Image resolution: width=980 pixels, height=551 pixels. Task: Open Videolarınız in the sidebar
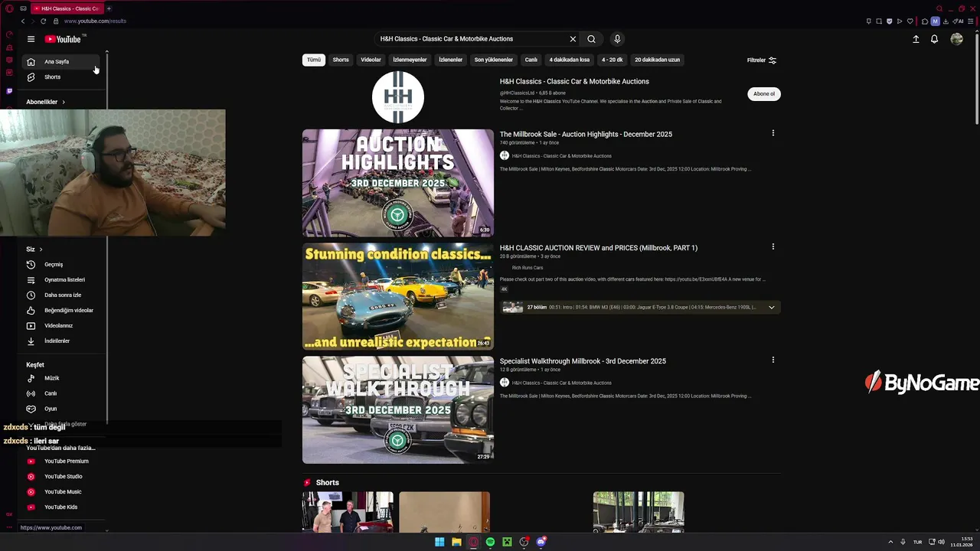coord(59,325)
